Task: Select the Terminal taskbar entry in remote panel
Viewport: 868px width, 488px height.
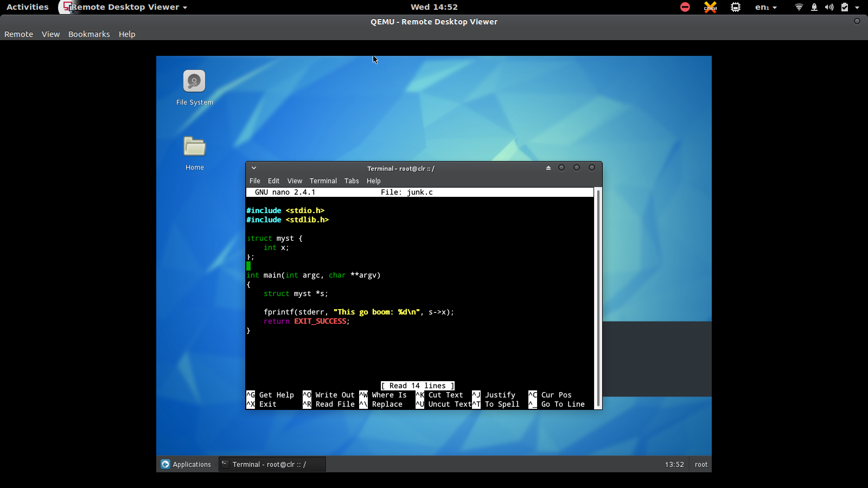Action: pyautogui.click(x=272, y=464)
